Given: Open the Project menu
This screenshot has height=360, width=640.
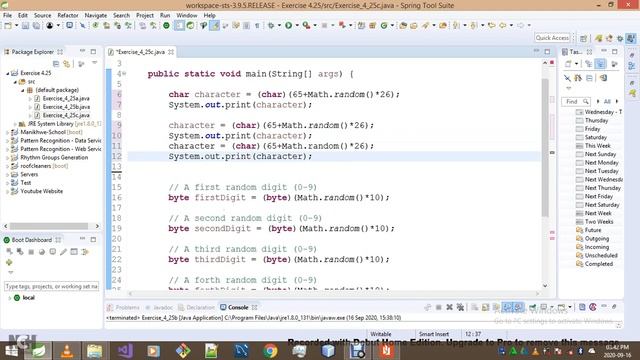Looking at the screenshot, I should click(x=144, y=15).
